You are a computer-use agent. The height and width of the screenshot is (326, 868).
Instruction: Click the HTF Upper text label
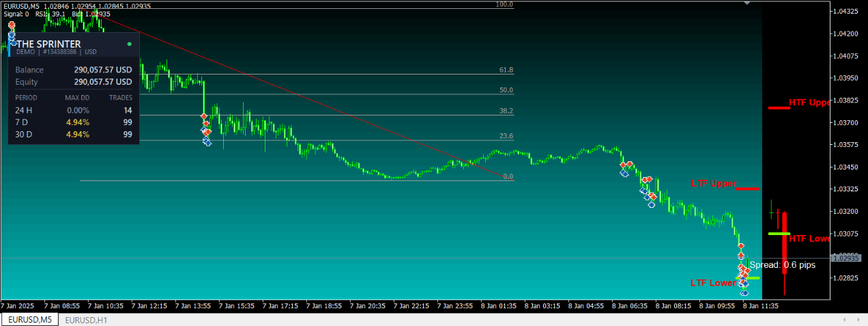pyautogui.click(x=809, y=103)
